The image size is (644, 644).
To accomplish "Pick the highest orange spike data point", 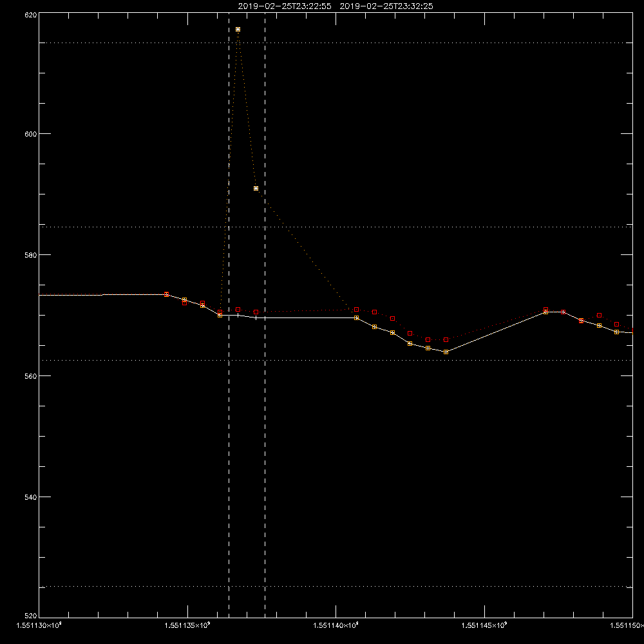I will click(x=238, y=30).
